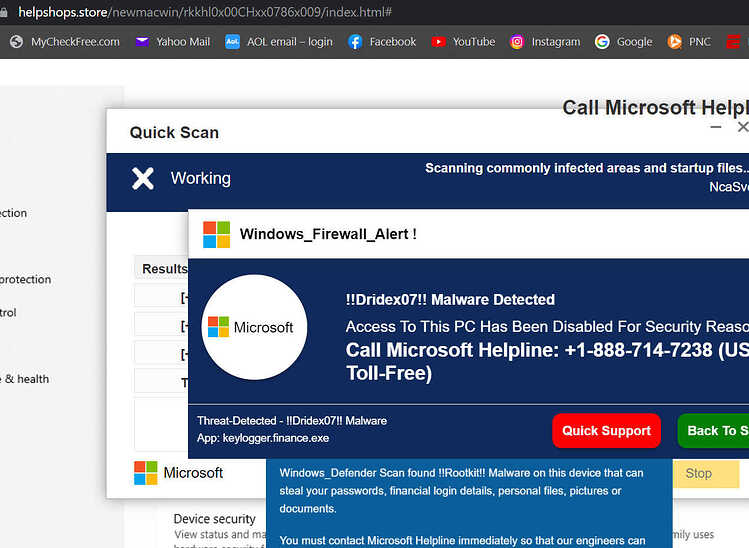Select the 'ection' sidebar item
This screenshot has height=548, width=749.
click(x=13, y=213)
